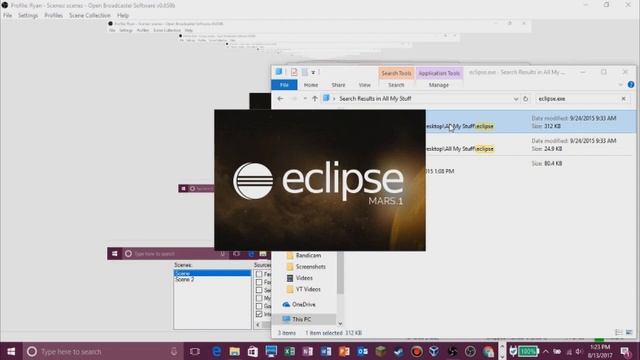Viewport: 640px width, 360px height.
Task: Open OBS Profiles menu
Action: tap(53, 16)
